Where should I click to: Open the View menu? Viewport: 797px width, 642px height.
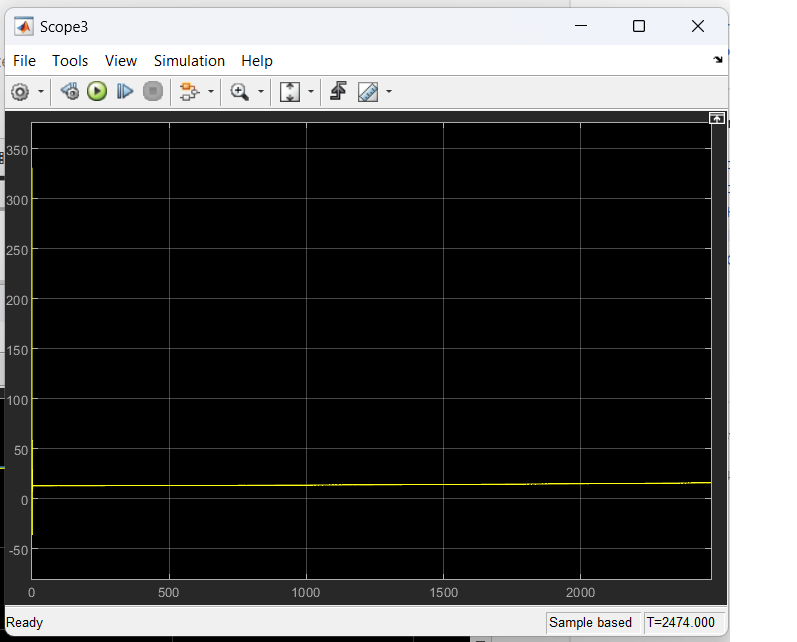click(121, 61)
